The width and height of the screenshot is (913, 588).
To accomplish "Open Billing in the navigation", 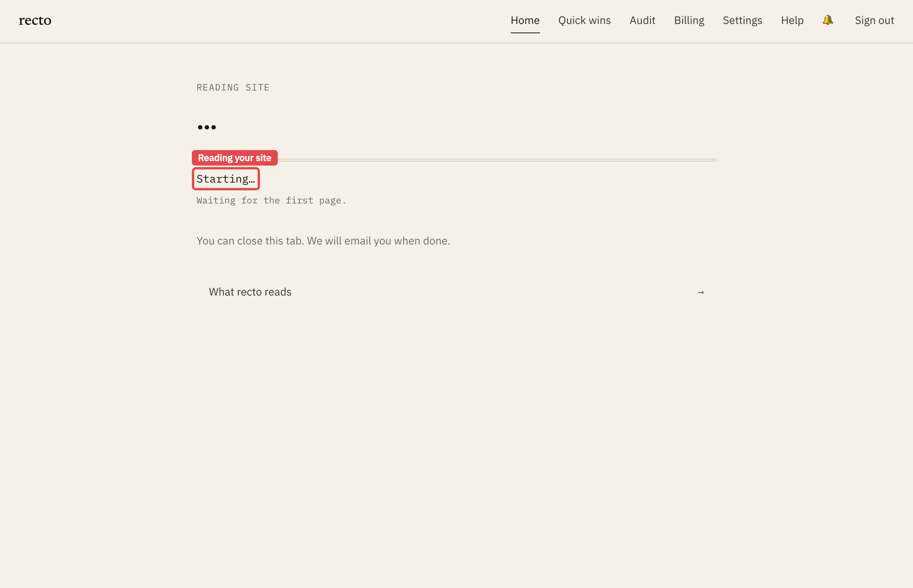I will point(689,21).
